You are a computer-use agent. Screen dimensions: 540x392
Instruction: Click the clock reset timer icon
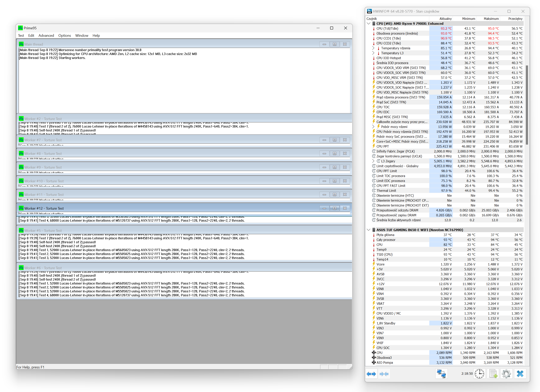point(479,374)
